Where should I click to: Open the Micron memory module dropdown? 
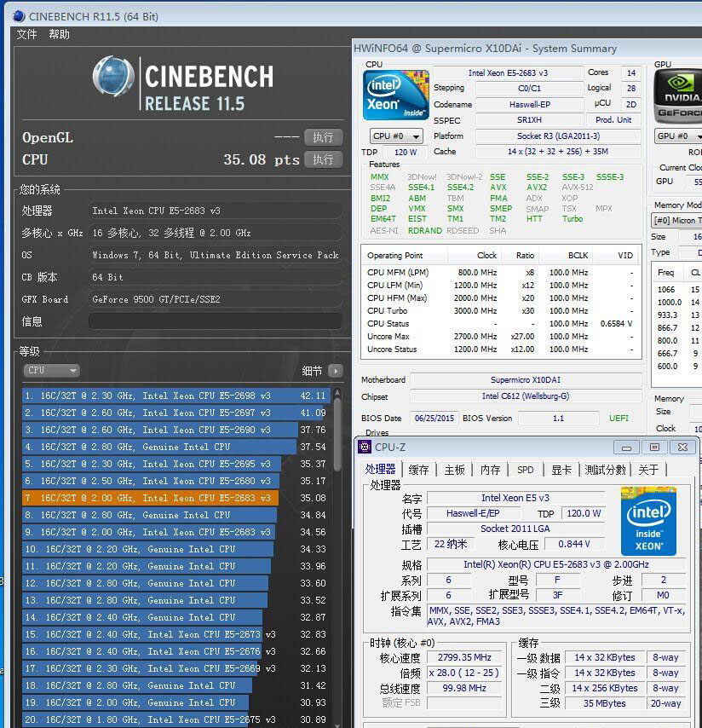pos(676,220)
